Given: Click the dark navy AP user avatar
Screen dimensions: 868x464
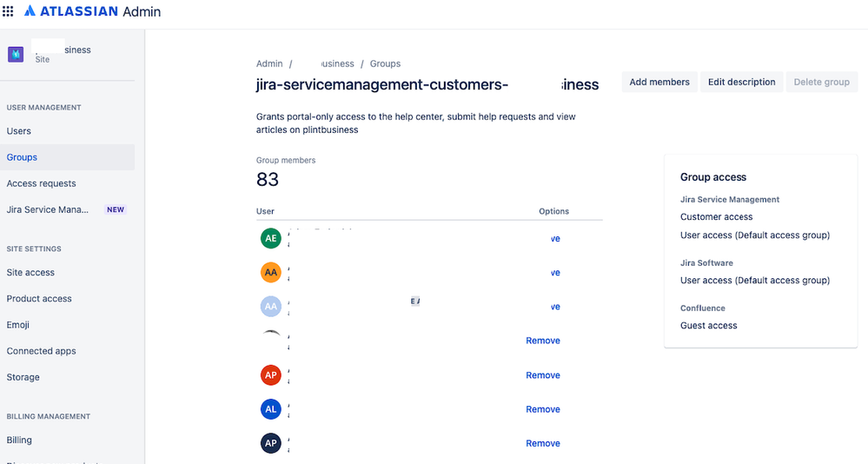Looking at the screenshot, I should [271, 443].
